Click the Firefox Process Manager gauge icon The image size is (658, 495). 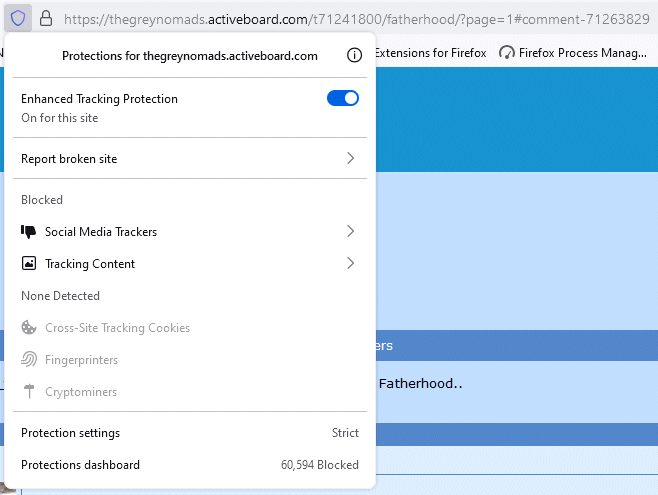[x=506, y=52]
